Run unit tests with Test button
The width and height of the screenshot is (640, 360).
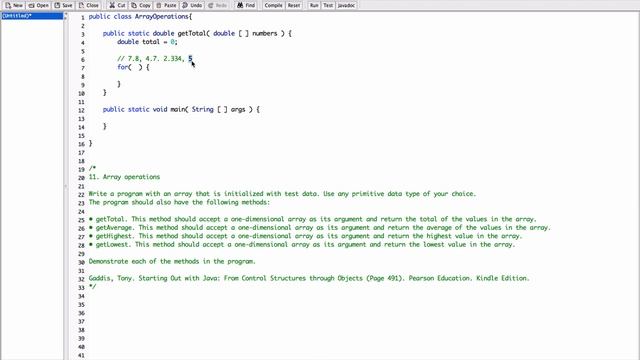pos(328,5)
